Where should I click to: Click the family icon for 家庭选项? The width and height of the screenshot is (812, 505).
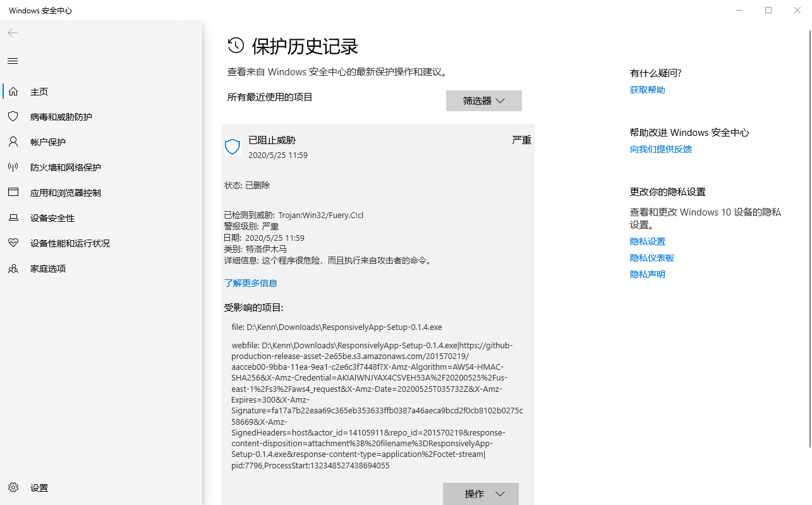click(13, 269)
